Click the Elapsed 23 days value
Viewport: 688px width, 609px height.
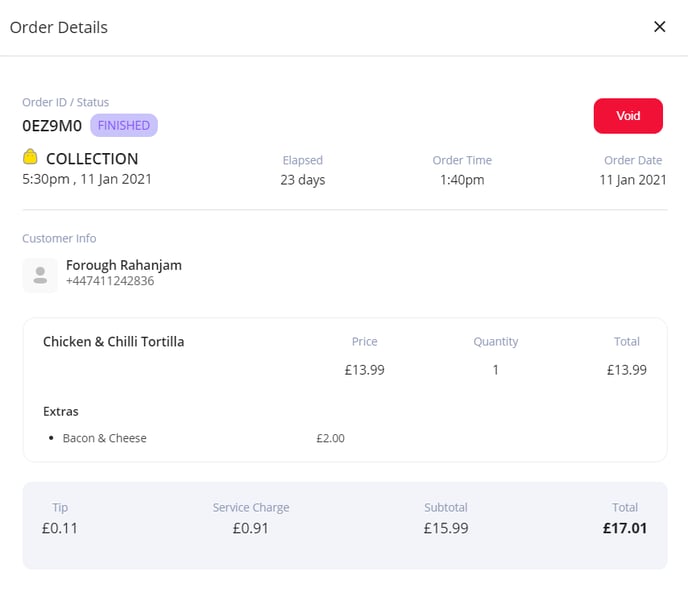click(x=303, y=180)
